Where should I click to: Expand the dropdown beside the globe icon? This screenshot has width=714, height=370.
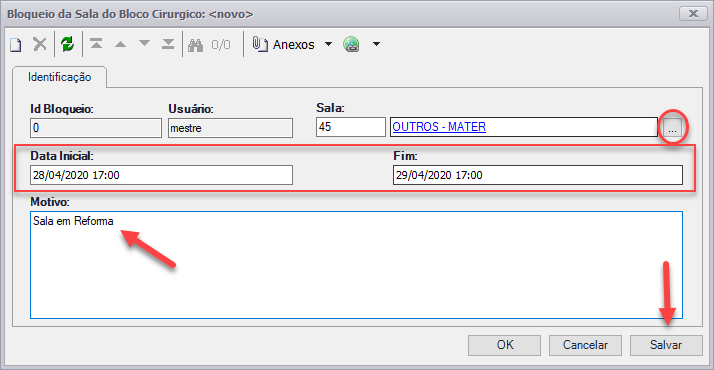click(x=376, y=44)
